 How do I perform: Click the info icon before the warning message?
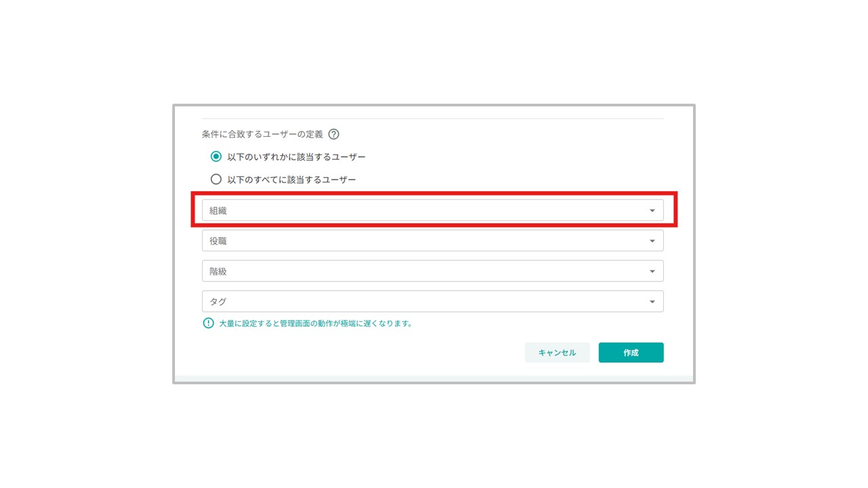pyautogui.click(x=208, y=323)
